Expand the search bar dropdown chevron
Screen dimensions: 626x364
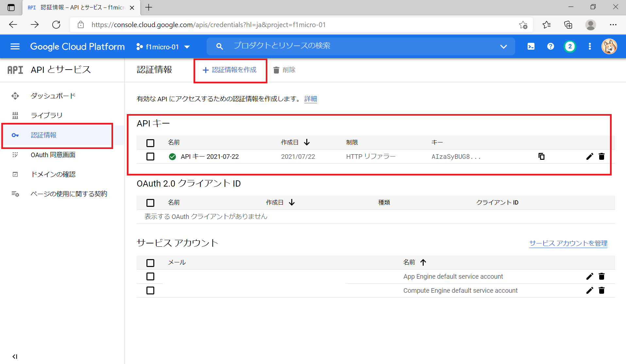[503, 46]
